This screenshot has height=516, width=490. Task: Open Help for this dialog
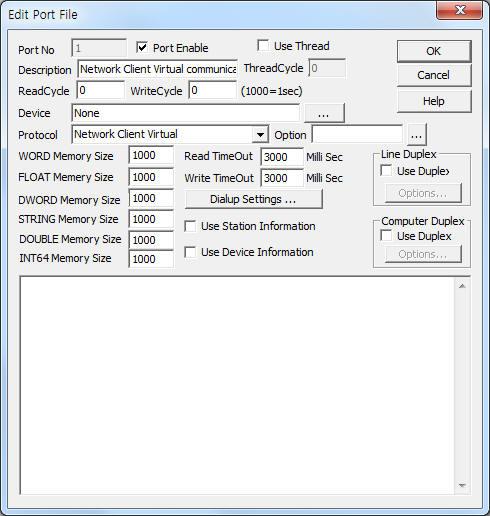tap(434, 101)
